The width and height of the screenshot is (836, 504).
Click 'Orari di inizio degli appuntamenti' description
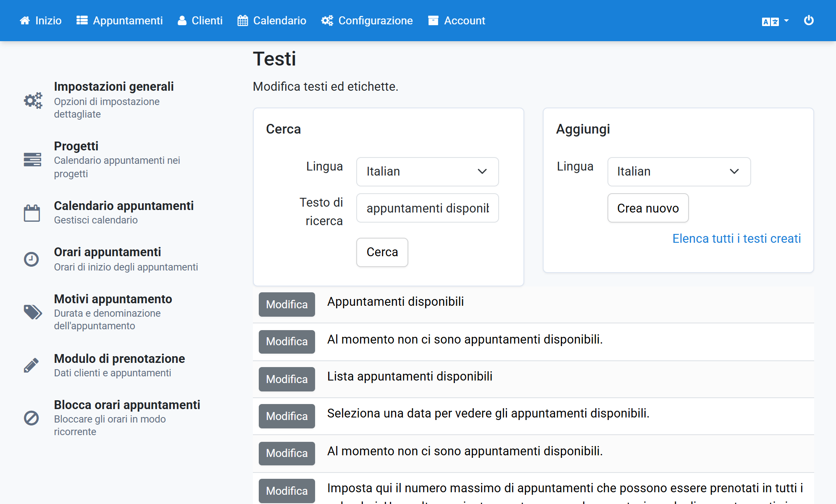point(126,267)
